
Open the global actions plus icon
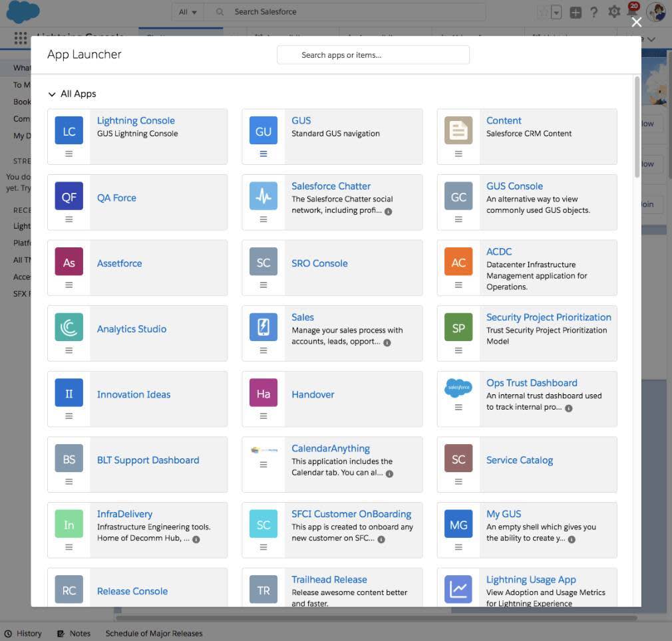(x=576, y=13)
